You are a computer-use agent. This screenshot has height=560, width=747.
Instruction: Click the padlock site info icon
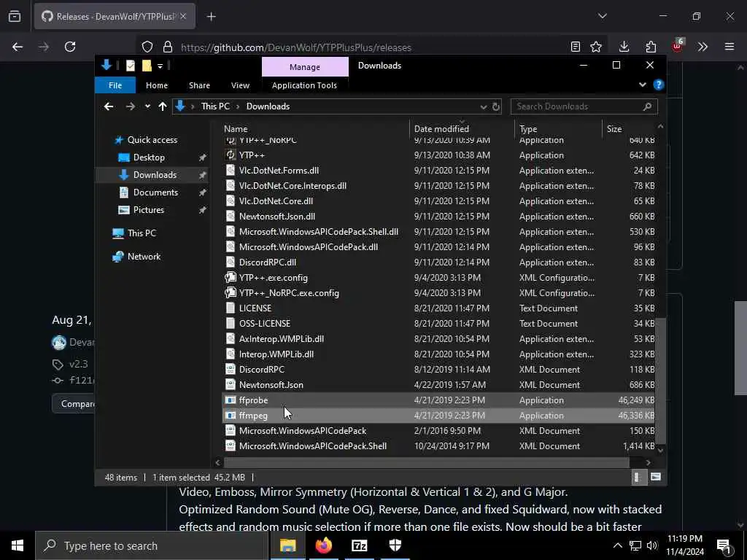coord(167,47)
